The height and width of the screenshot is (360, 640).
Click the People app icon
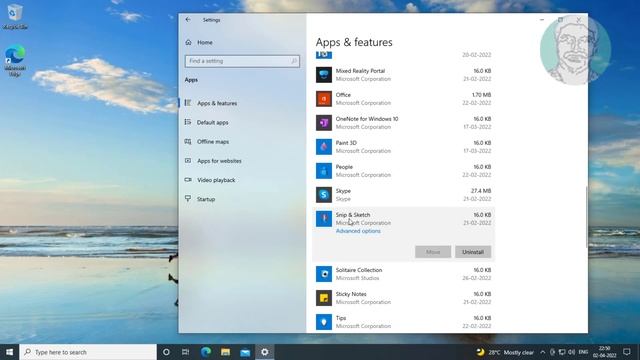click(324, 171)
